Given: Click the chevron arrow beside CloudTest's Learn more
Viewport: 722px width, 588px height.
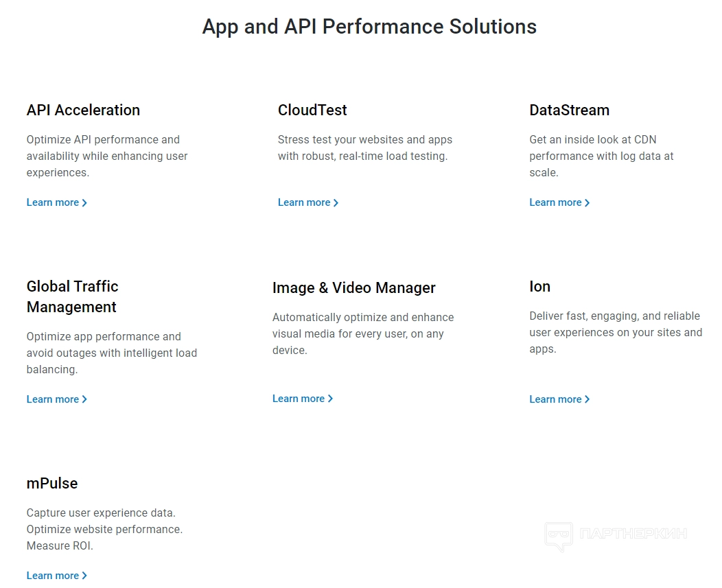Looking at the screenshot, I should [336, 203].
